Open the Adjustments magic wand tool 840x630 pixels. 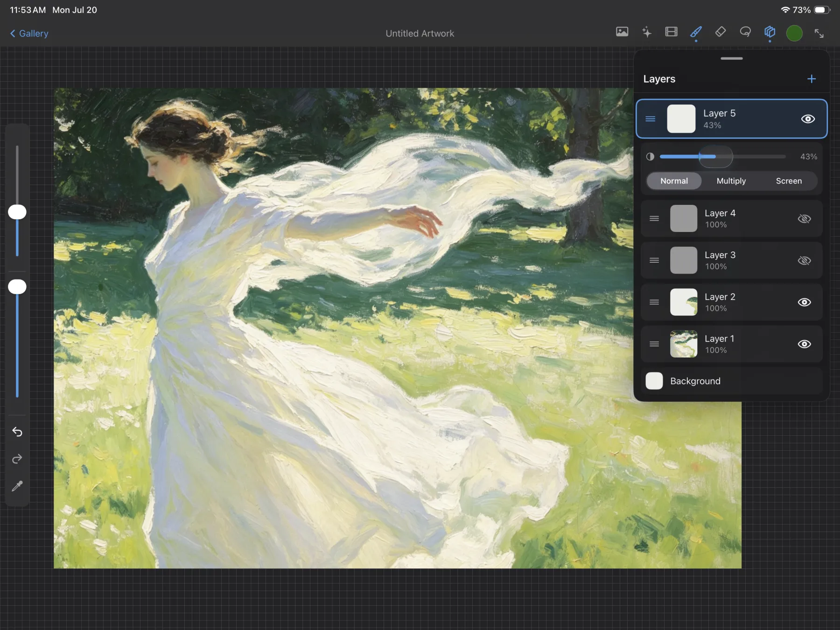(x=647, y=32)
